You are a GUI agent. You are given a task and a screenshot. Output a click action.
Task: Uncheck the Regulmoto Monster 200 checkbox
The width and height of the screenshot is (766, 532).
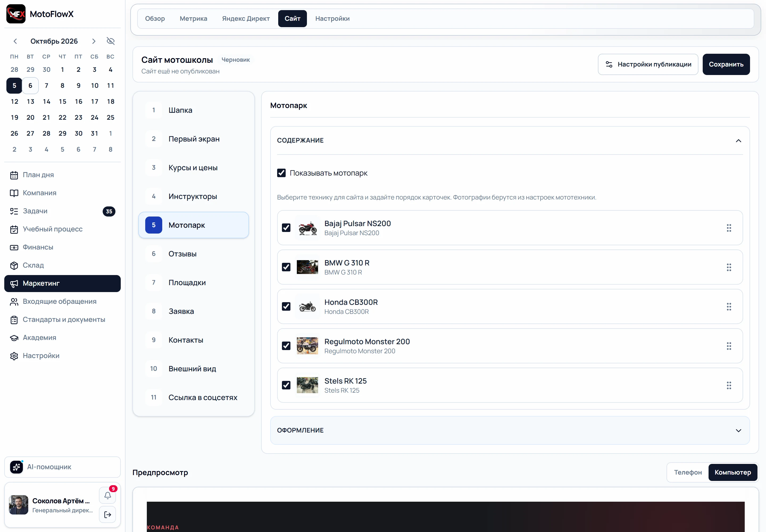286,346
